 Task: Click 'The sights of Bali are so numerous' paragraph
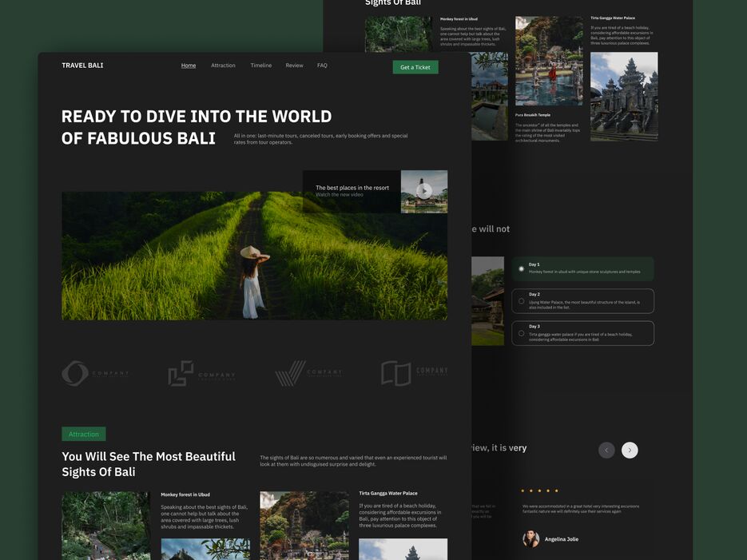tap(353, 460)
